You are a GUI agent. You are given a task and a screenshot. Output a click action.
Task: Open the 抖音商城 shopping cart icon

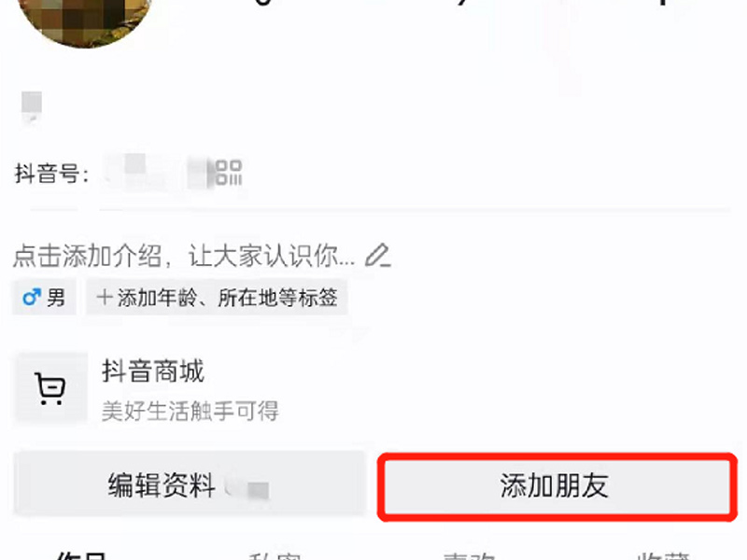[51, 388]
